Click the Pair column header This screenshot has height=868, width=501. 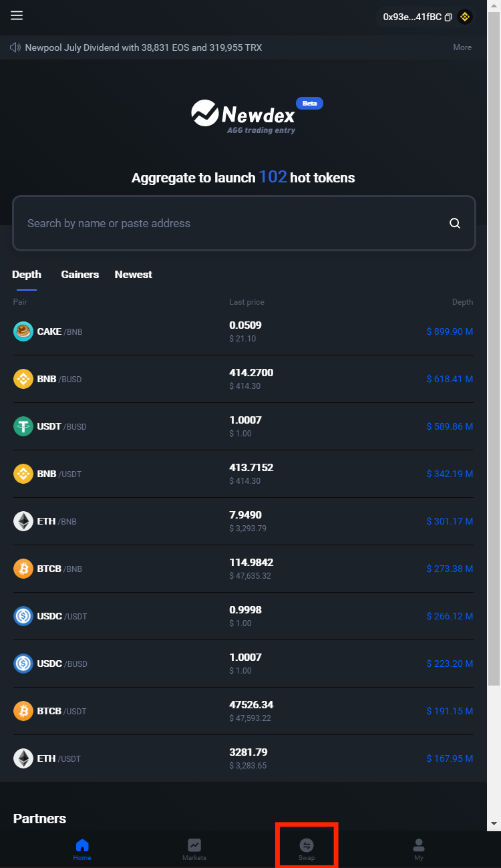(20, 302)
